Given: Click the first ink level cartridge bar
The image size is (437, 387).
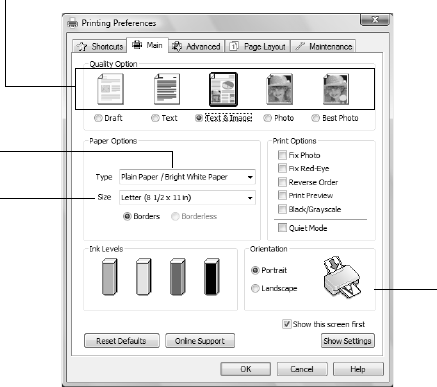Looking at the screenshot, I should tap(110, 277).
